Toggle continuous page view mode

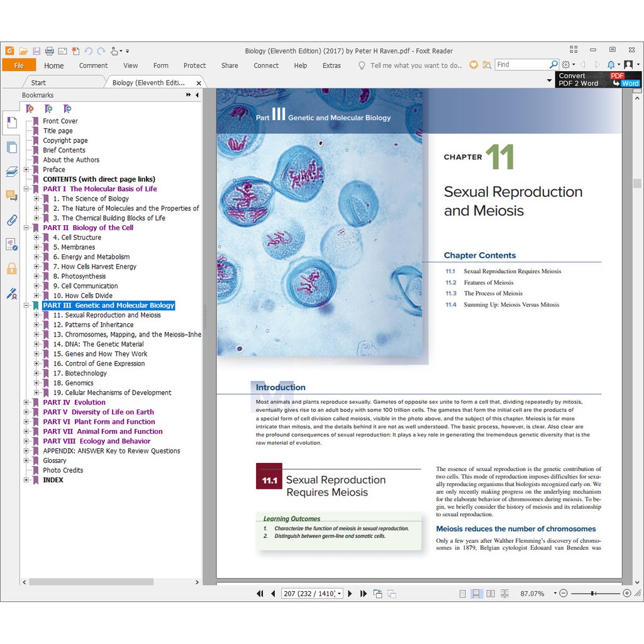[477, 594]
